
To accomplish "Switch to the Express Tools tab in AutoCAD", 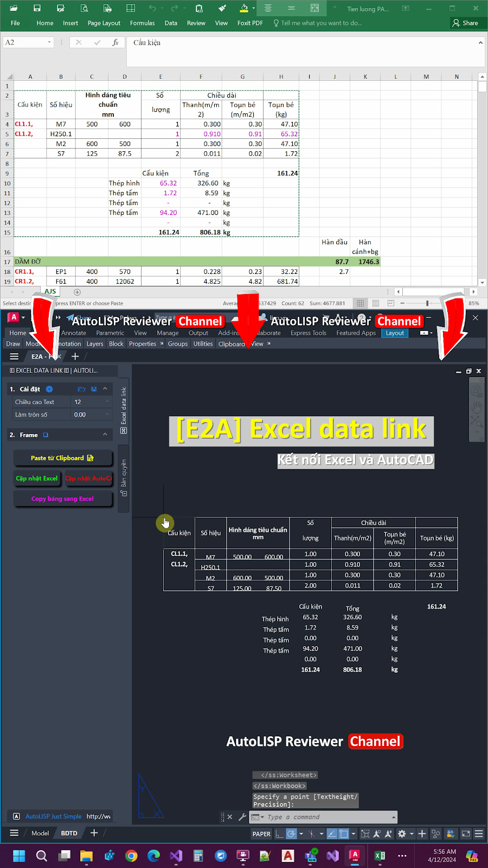I will [309, 333].
